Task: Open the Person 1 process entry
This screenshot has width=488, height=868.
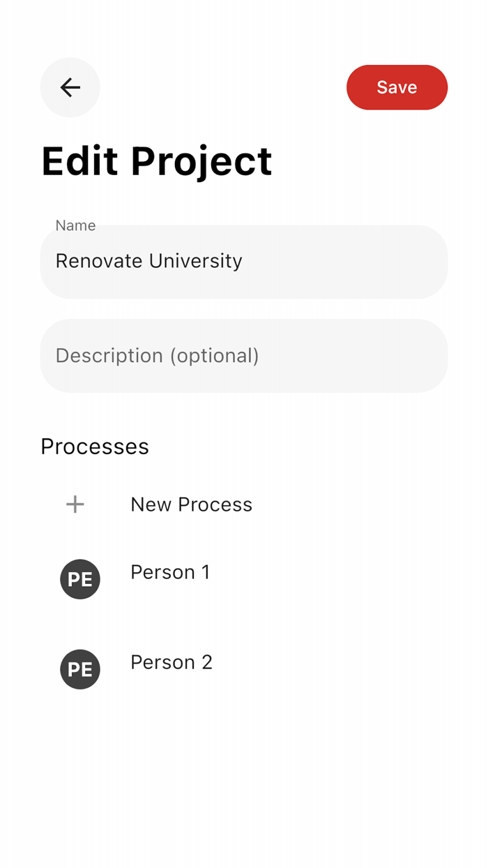Action: point(170,572)
